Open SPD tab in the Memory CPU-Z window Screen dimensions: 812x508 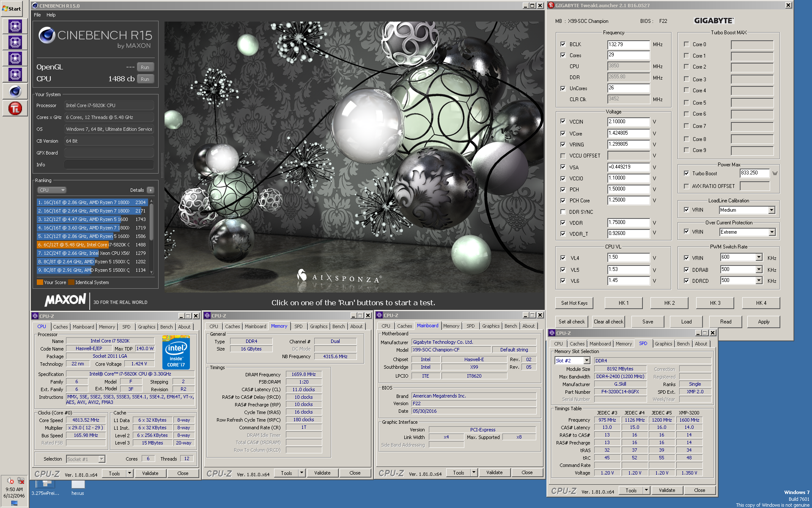(x=299, y=326)
